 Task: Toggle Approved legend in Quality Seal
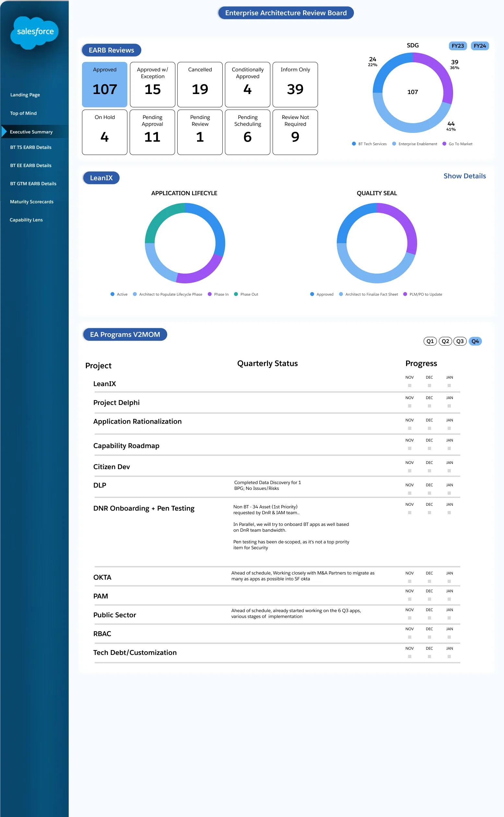312,294
